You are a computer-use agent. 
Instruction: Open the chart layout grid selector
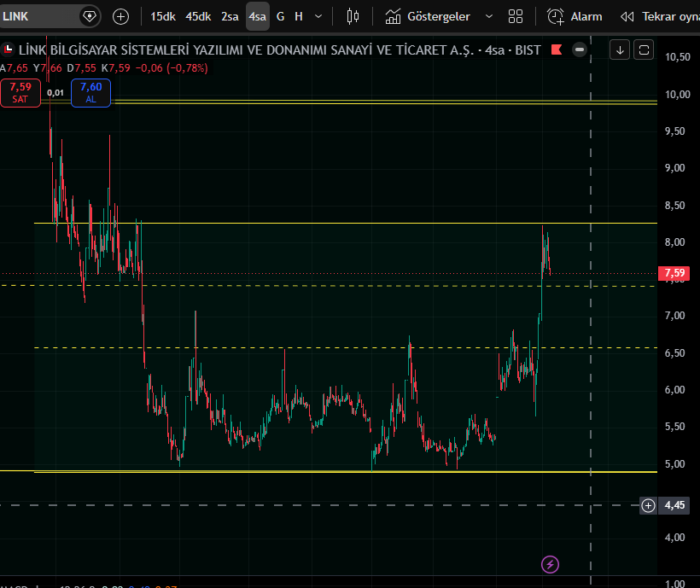(515, 16)
